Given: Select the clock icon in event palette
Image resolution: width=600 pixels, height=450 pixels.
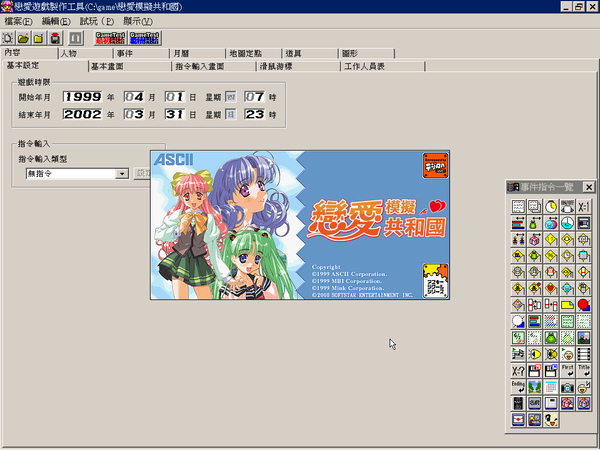Looking at the screenshot, I should pos(551,207).
